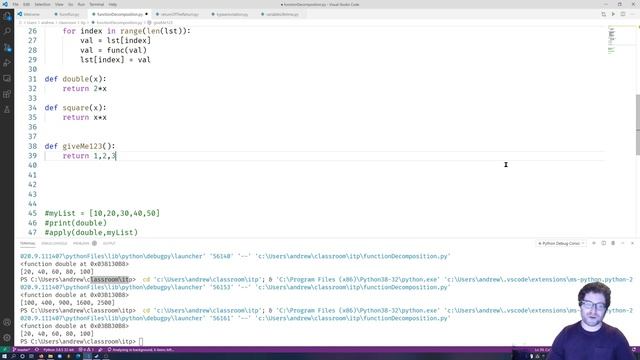
Task: Open the Edit menu
Action: (27, 4)
